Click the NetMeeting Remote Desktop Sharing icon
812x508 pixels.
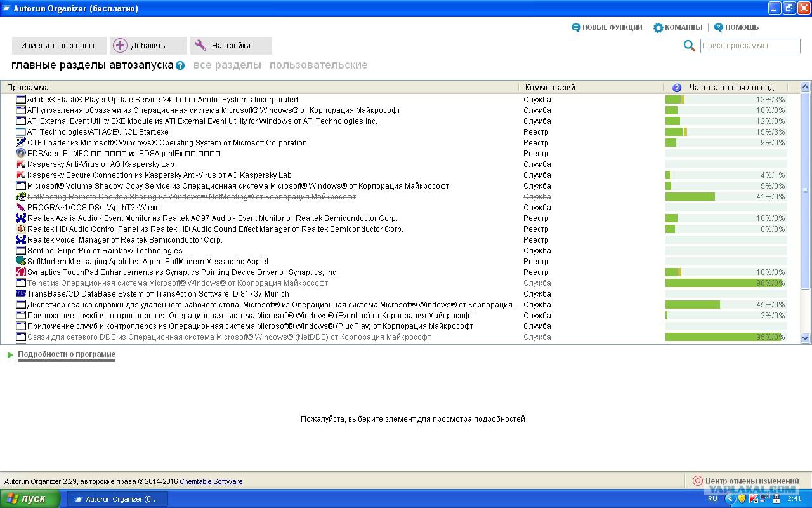[x=20, y=197]
